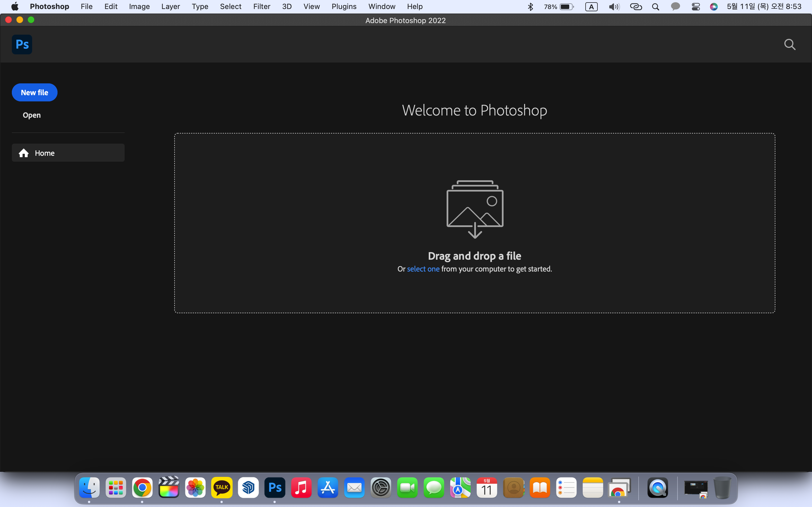This screenshot has width=812, height=507.
Task: Open SketchUp icon in the Dock
Action: [x=248, y=487]
